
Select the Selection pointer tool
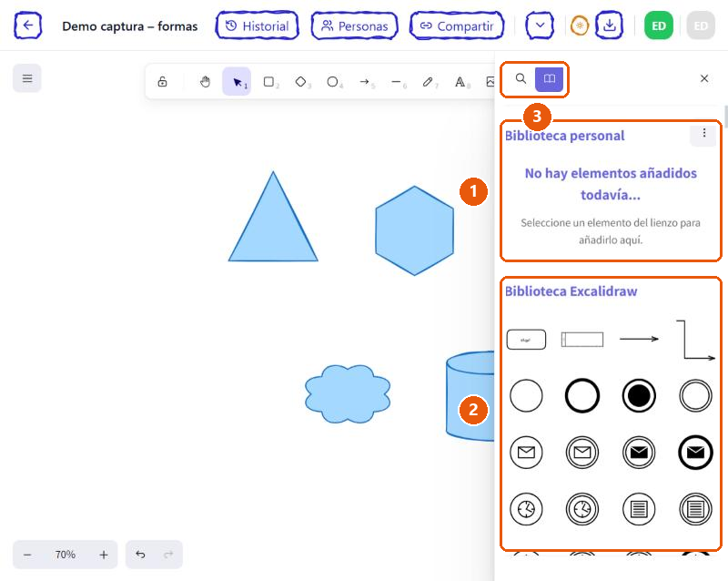tap(237, 82)
